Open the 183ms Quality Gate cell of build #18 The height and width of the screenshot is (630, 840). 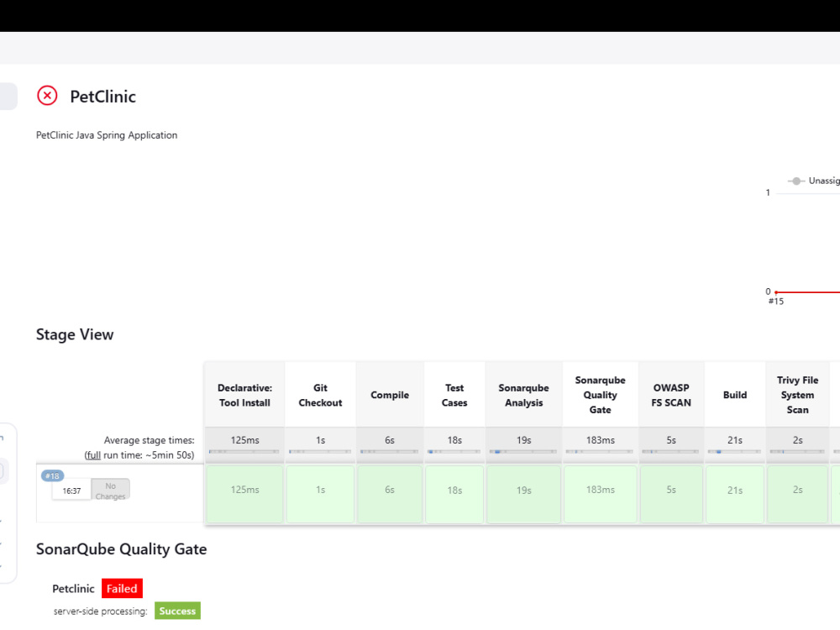point(600,493)
